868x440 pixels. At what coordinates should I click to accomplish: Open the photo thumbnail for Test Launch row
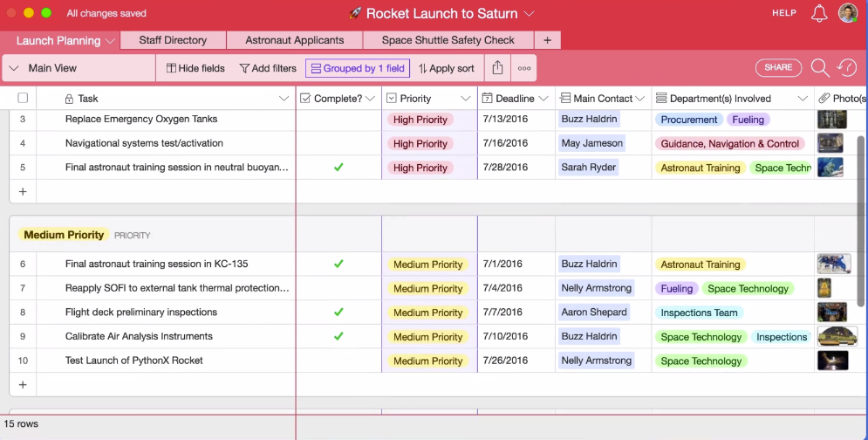832,361
